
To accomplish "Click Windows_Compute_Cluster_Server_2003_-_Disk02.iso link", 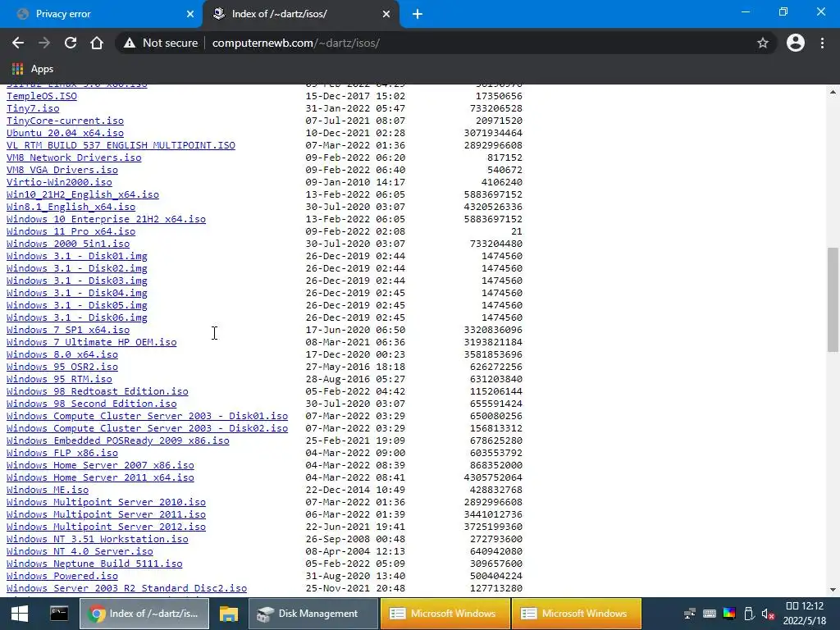I will (x=148, y=428).
